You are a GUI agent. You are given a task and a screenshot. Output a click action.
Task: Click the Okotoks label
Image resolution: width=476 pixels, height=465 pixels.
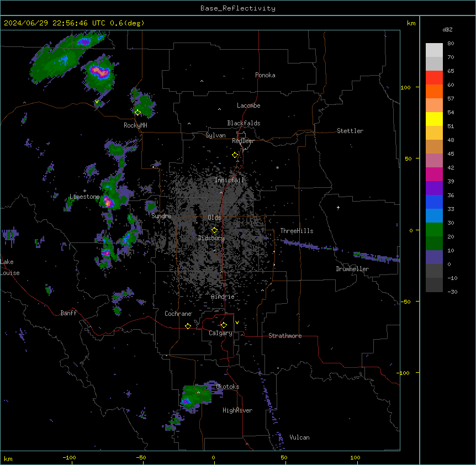228,387
